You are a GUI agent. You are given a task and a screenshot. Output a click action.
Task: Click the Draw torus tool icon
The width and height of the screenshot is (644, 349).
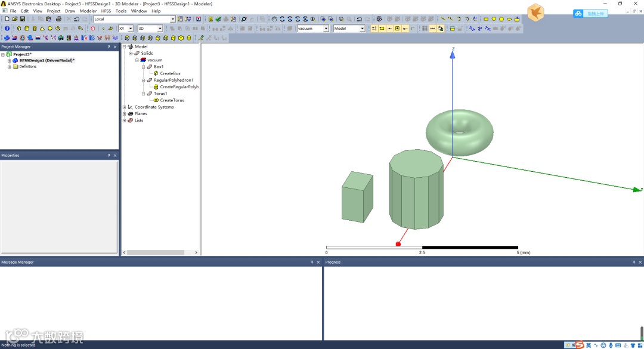[x=57, y=29]
